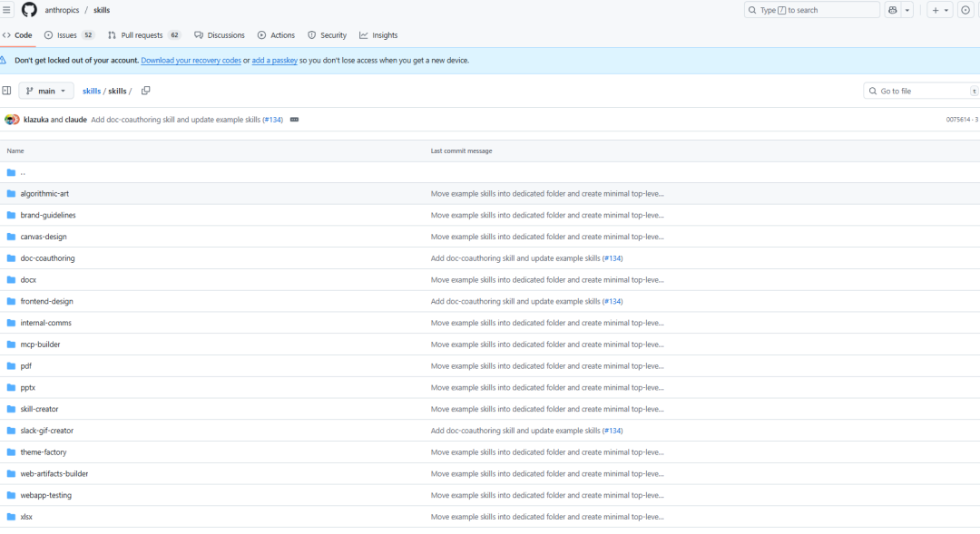Open the mcp-builder folder
The height and width of the screenshot is (534, 980).
pos(40,345)
